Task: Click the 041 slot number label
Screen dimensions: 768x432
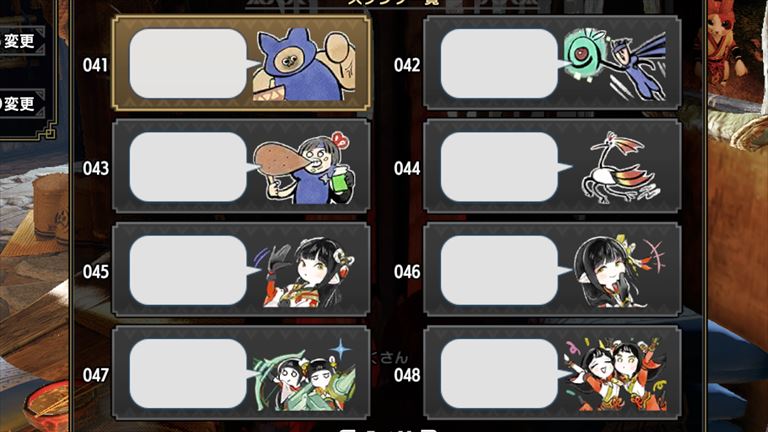Action: tap(96, 65)
